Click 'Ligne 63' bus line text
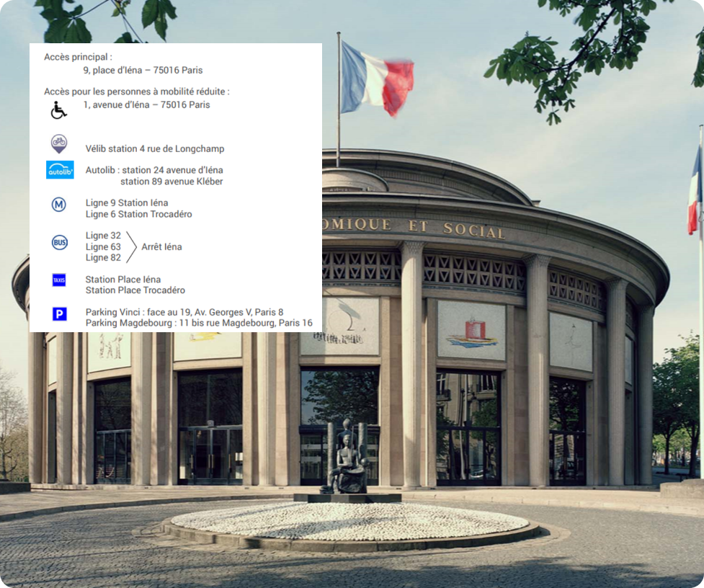 click(x=103, y=247)
